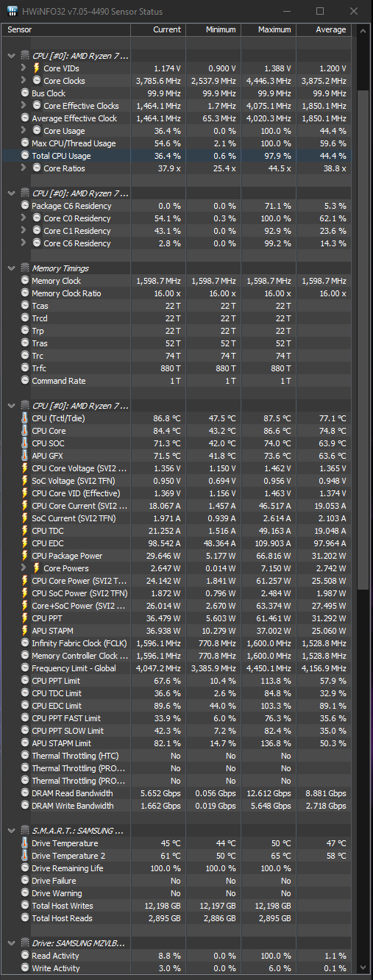
Task: Select the CPU Core Voltage (SVI2 row label
Action: click(x=79, y=468)
